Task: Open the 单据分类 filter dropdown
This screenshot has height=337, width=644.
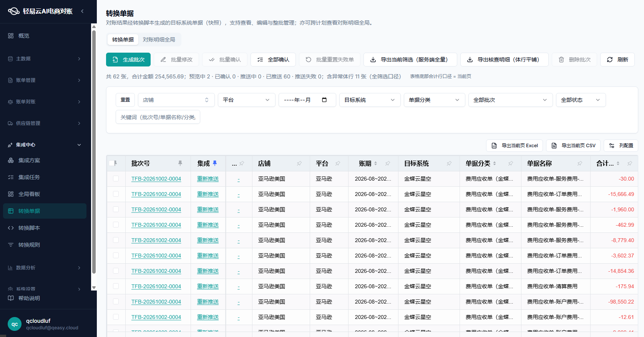Action: [x=434, y=100]
